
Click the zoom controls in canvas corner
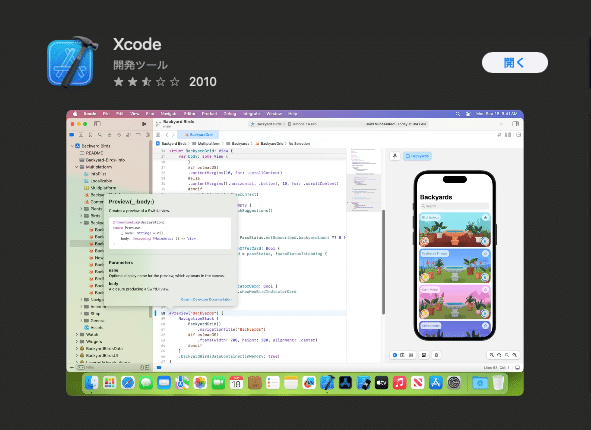[503, 355]
